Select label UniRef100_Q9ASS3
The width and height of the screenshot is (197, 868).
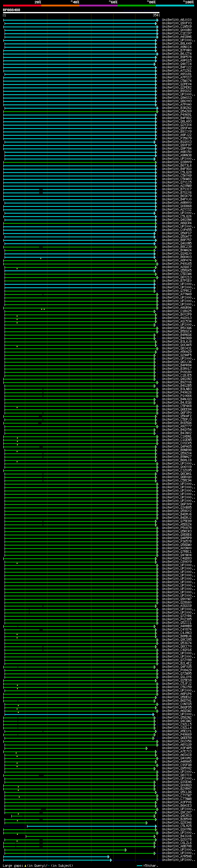coord(177,98)
